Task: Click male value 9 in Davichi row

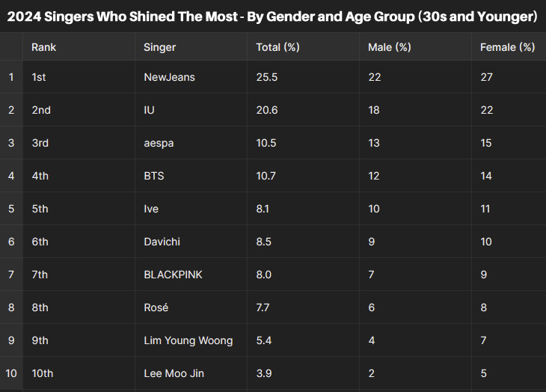Action: [x=372, y=242]
